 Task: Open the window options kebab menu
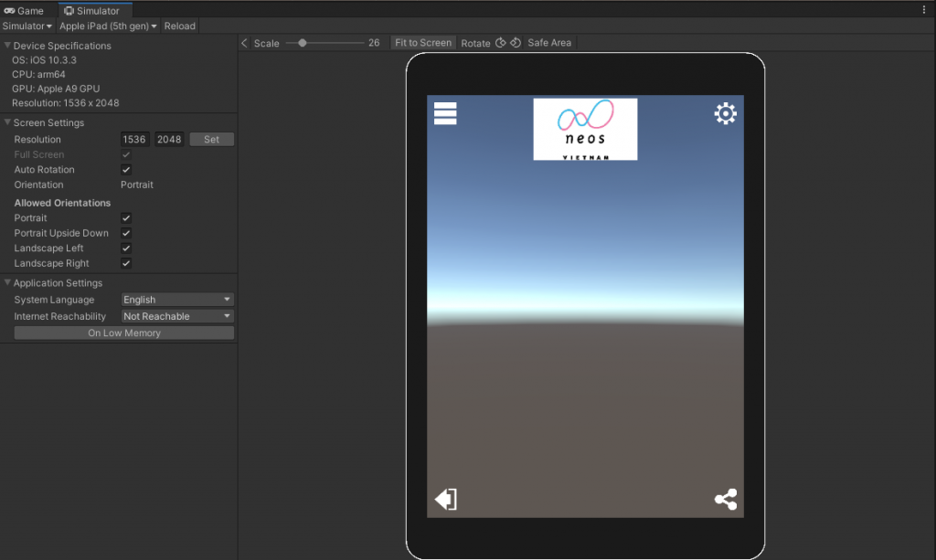pyautogui.click(x=926, y=7)
